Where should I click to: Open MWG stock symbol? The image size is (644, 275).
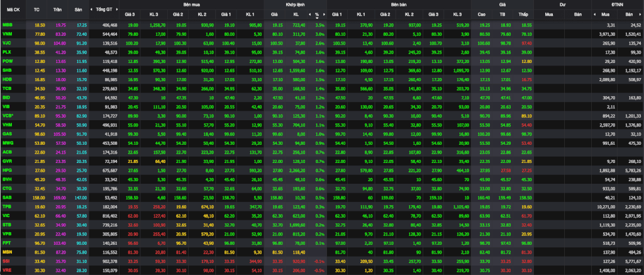pos(8,143)
